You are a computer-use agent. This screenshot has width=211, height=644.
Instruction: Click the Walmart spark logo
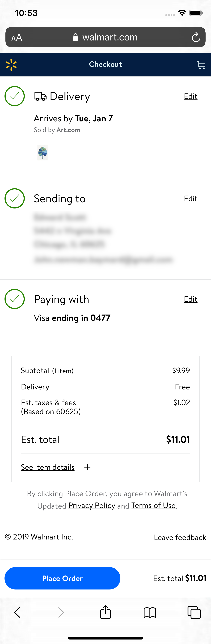[x=11, y=64]
